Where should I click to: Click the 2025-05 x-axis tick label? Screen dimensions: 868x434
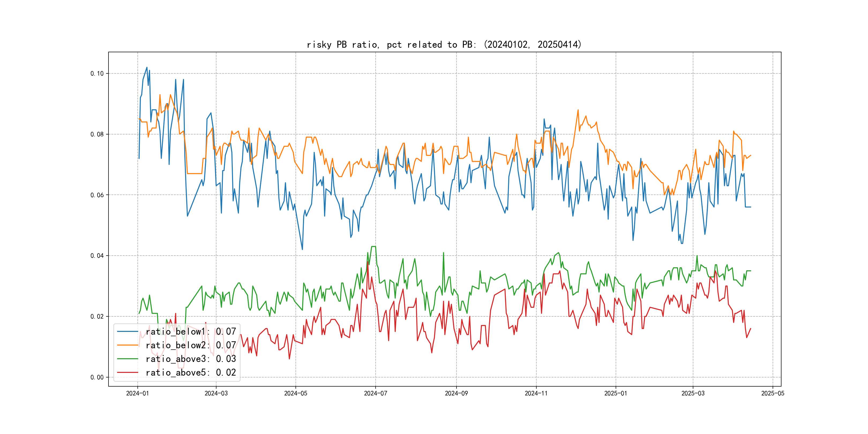coord(773,393)
